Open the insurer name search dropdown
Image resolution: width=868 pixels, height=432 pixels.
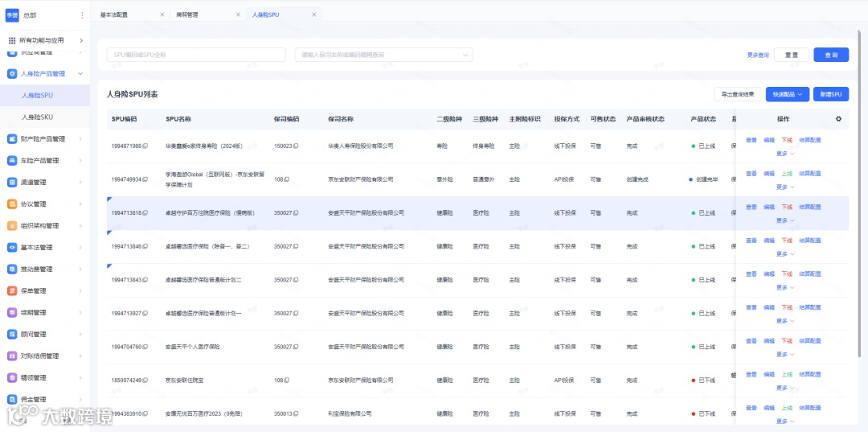pos(383,55)
